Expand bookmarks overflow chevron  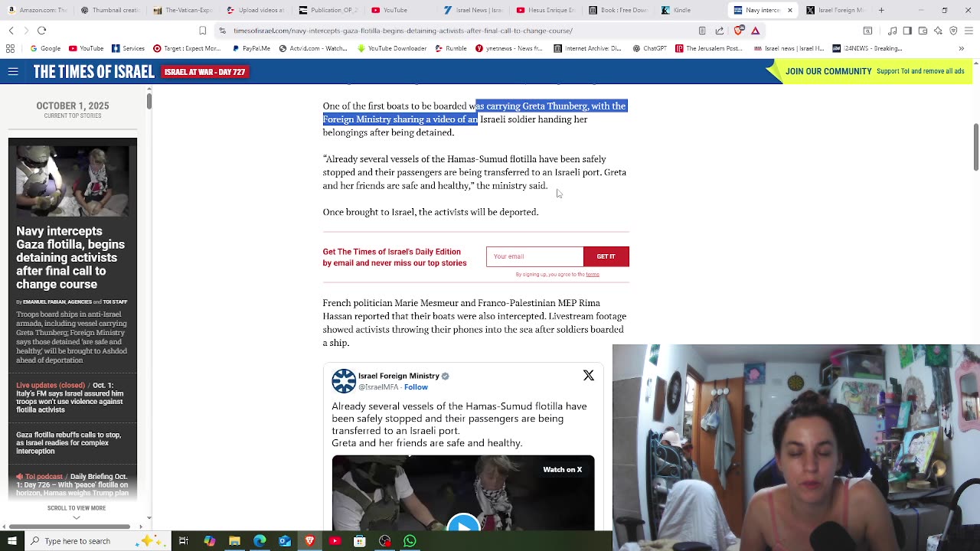click(x=962, y=48)
